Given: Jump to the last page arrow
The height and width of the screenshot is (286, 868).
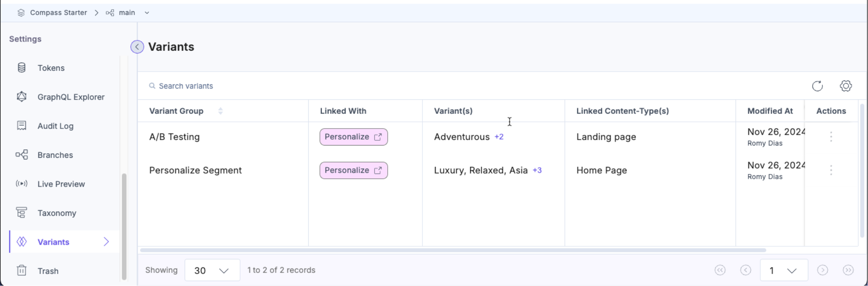Looking at the screenshot, I should [x=848, y=270].
